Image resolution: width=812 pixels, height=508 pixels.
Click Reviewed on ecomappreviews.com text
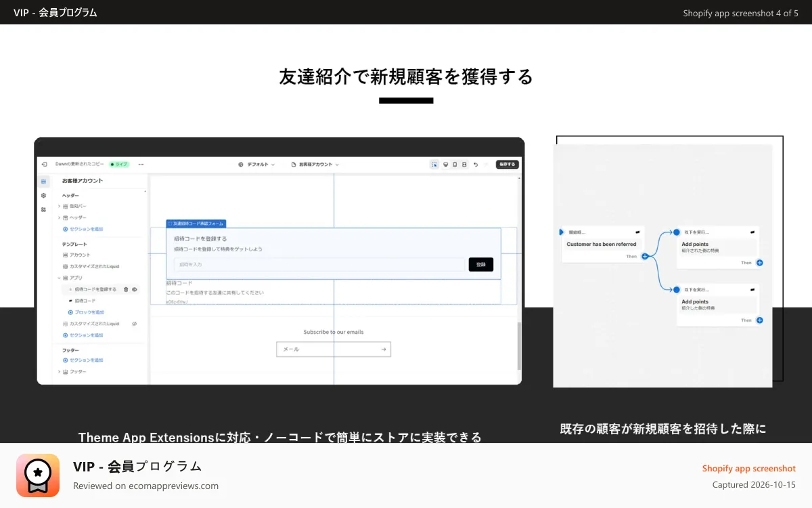tap(145, 486)
